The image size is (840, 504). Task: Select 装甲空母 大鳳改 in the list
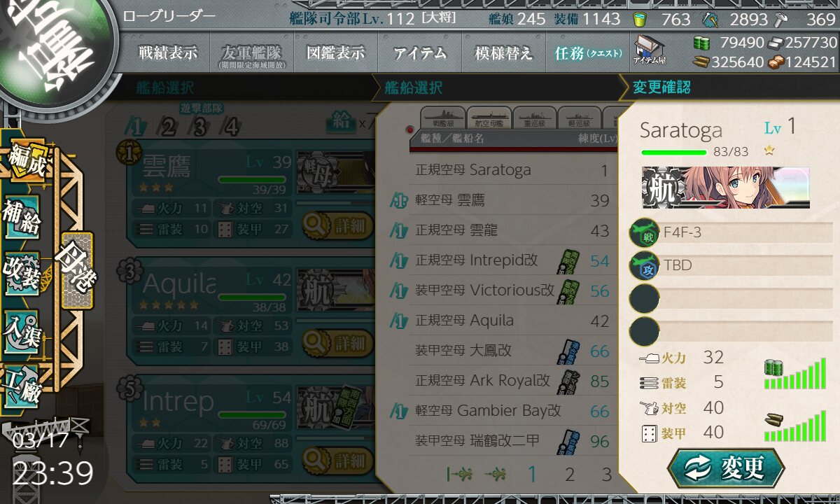point(513,351)
